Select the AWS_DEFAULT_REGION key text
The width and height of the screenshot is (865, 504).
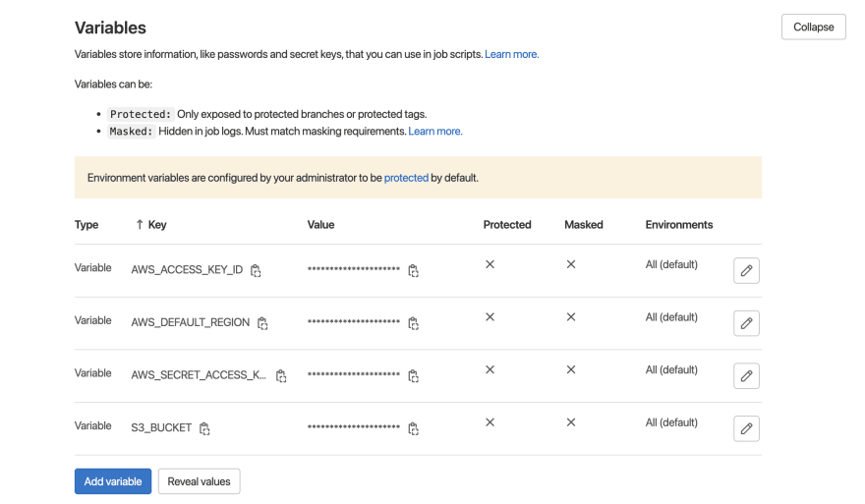(191, 322)
